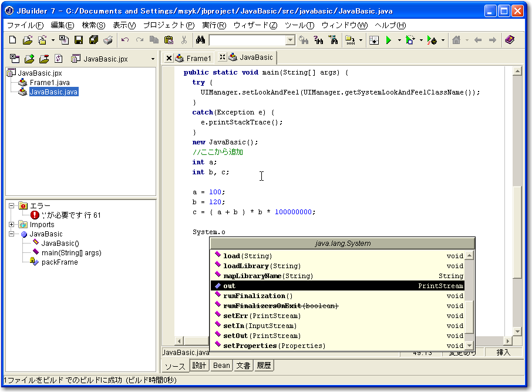Close the Frame1 tab with X

point(169,58)
